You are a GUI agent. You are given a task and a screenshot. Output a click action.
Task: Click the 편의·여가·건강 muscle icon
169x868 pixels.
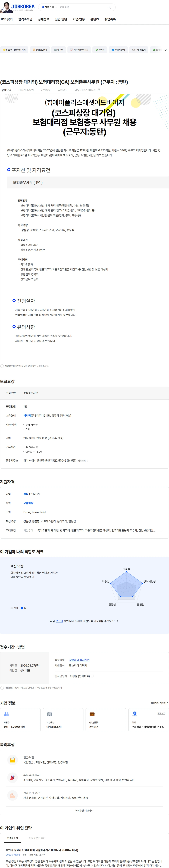click(x=12, y=795)
